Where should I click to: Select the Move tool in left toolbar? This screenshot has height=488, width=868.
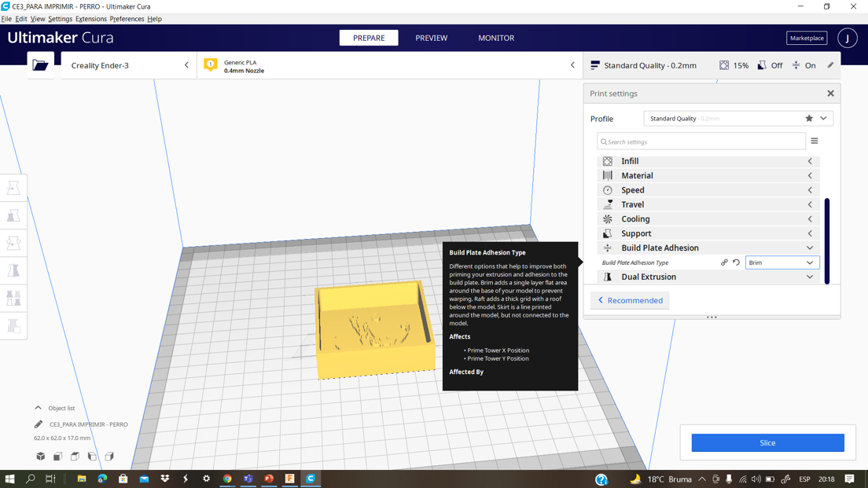[13, 188]
